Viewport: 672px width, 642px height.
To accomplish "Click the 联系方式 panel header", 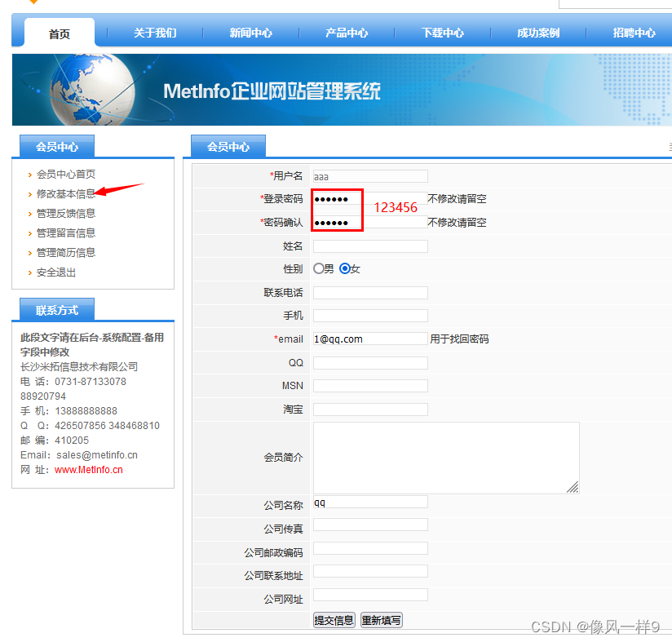I will click(x=57, y=309).
